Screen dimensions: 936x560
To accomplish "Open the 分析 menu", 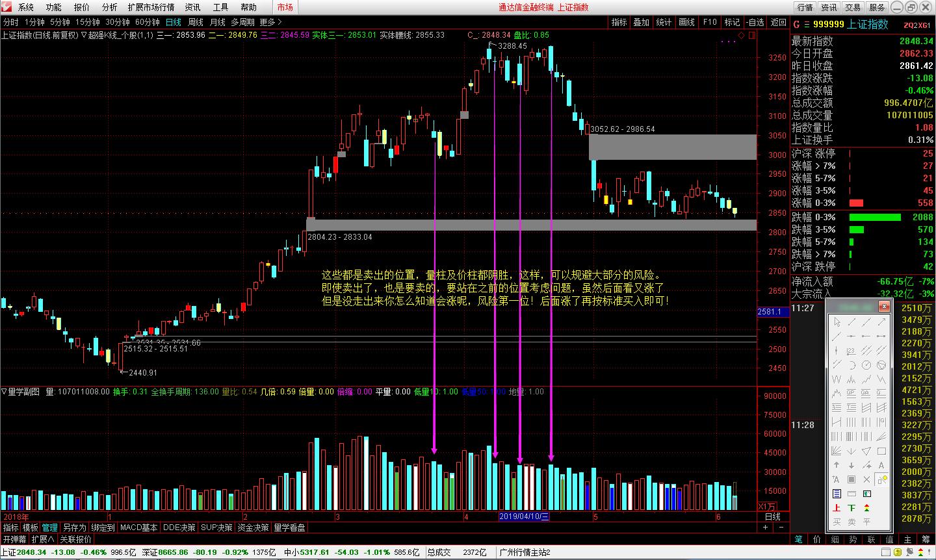I will point(110,7).
